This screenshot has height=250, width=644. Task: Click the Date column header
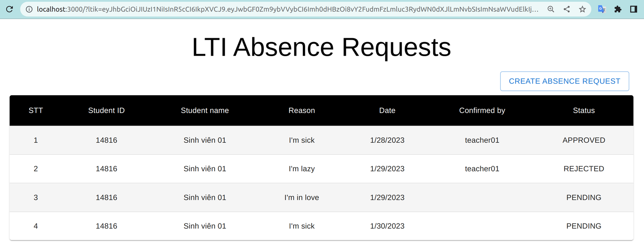[x=387, y=110]
